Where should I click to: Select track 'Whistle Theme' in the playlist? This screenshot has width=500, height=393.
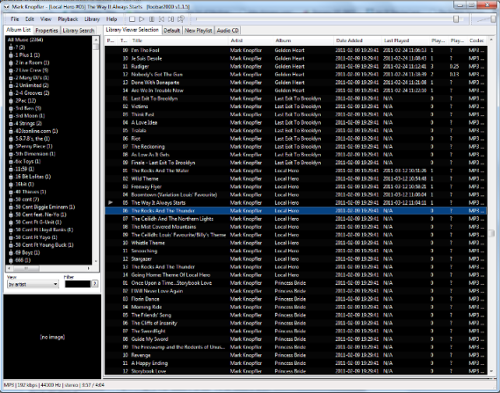[295, 243]
